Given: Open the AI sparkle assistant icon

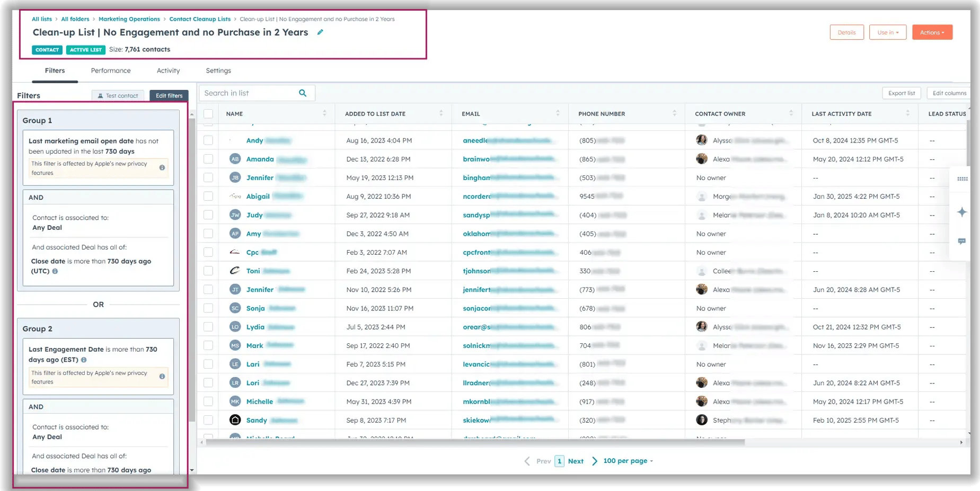Looking at the screenshot, I should pos(962,212).
